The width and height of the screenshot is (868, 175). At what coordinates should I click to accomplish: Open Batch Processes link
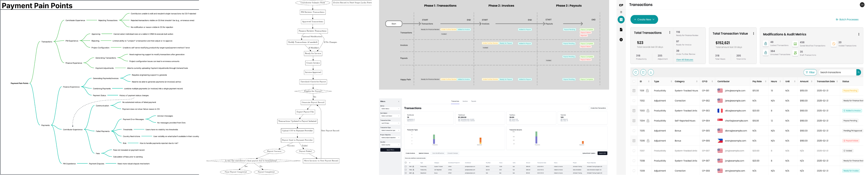tap(847, 19)
